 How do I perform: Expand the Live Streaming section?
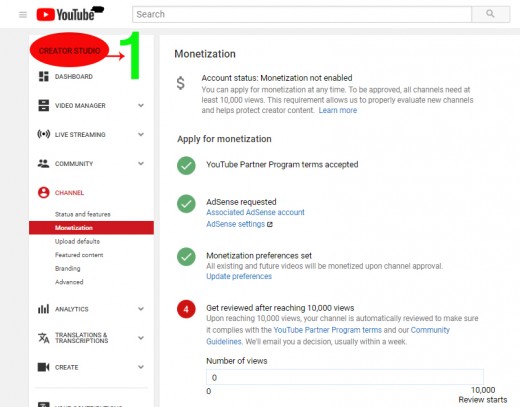click(x=141, y=134)
